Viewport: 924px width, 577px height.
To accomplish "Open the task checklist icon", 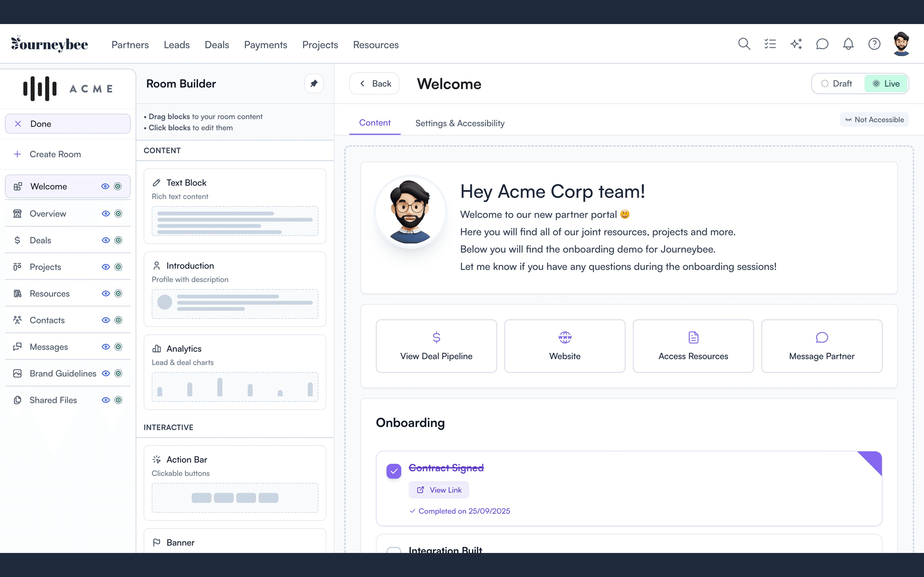I will pyautogui.click(x=770, y=44).
